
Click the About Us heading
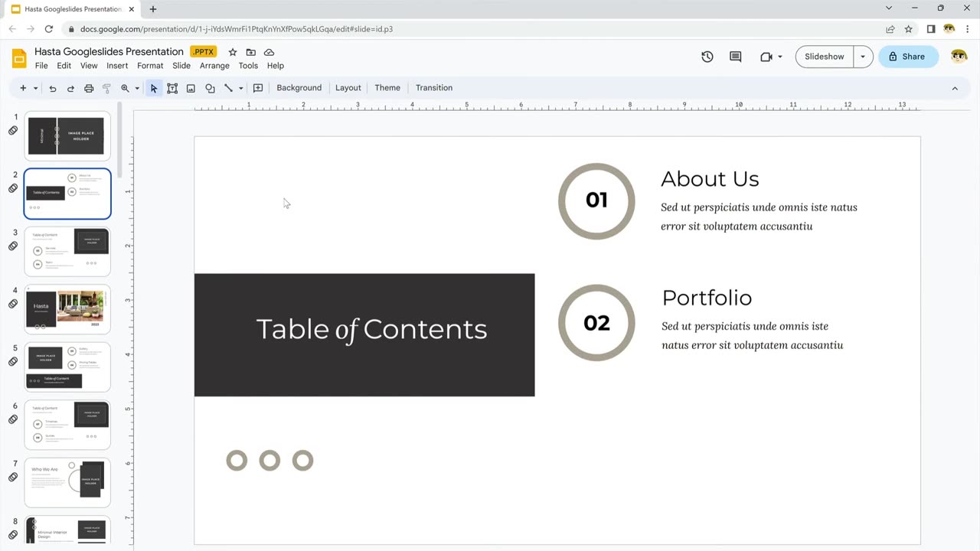click(710, 179)
